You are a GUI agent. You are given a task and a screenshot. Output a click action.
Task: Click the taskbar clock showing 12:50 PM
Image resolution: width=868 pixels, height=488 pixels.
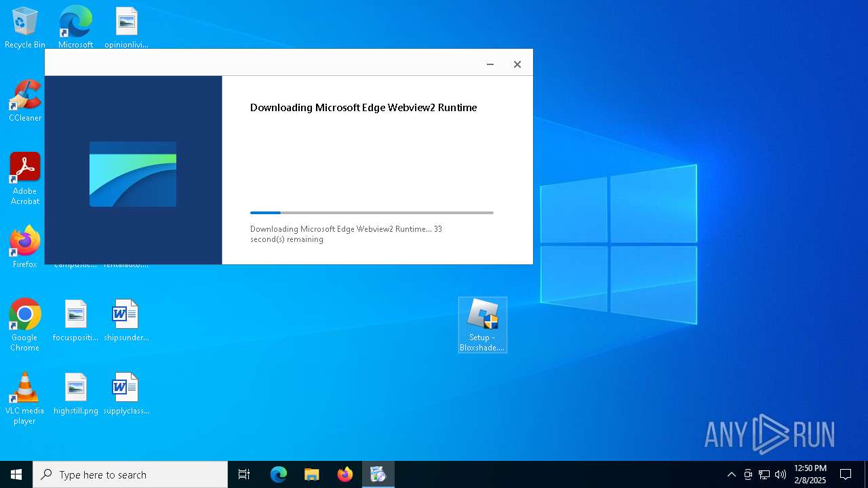click(810, 474)
